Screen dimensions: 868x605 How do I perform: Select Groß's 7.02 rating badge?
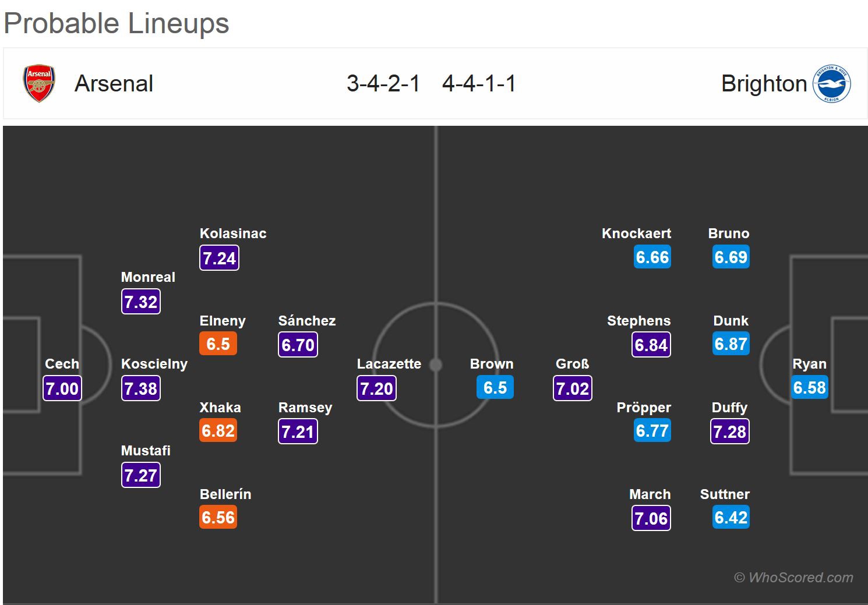click(573, 388)
